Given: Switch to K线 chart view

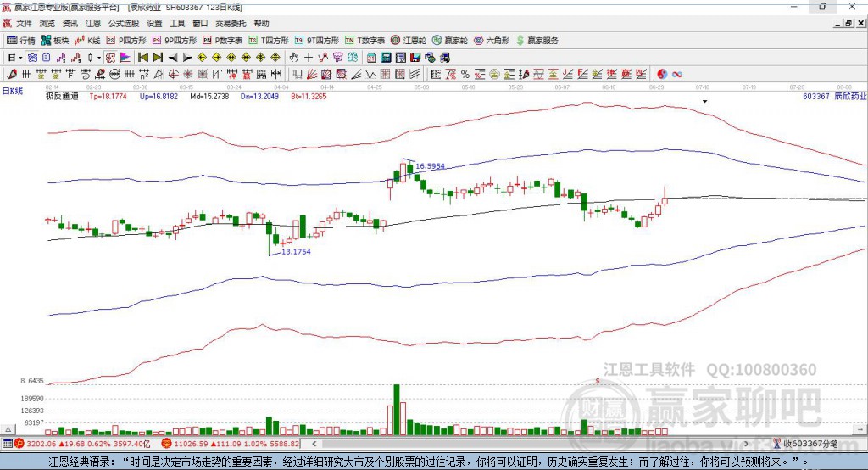Looking at the screenshot, I should tap(87, 41).
